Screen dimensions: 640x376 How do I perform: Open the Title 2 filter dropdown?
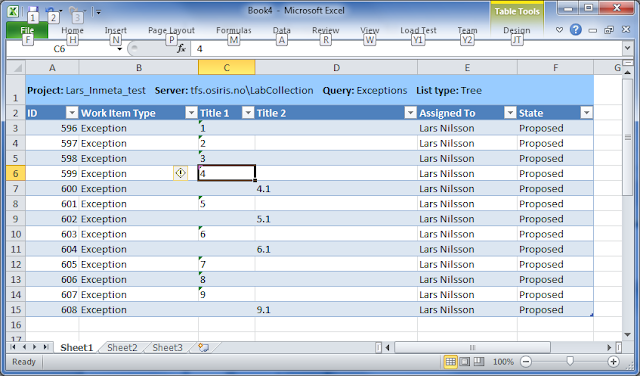(x=410, y=113)
